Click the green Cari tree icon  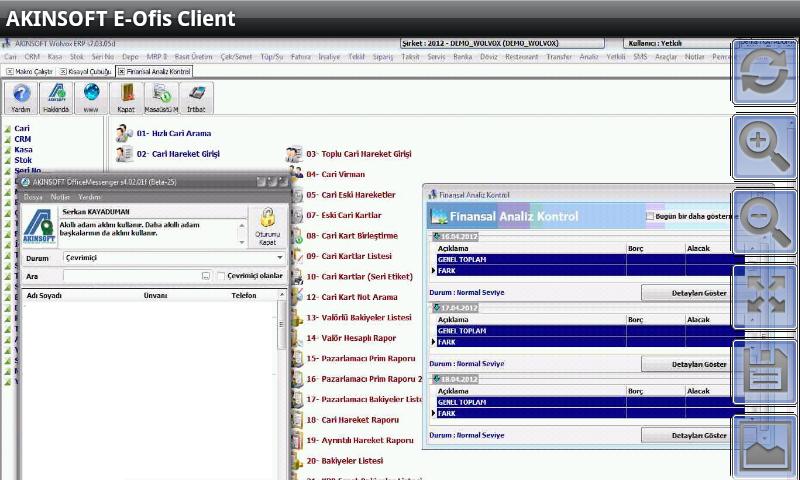point(8,129)
